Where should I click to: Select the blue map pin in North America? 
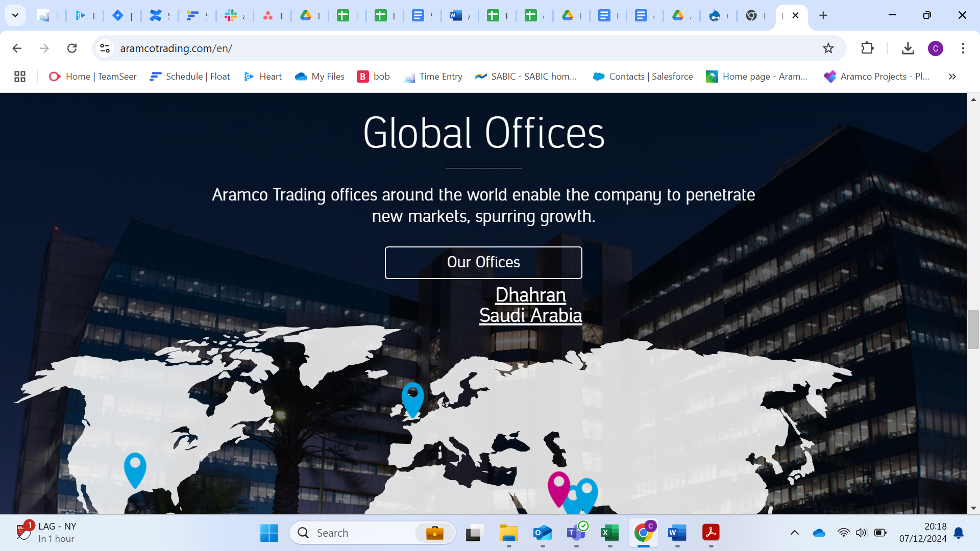click(x=135, y=470)
